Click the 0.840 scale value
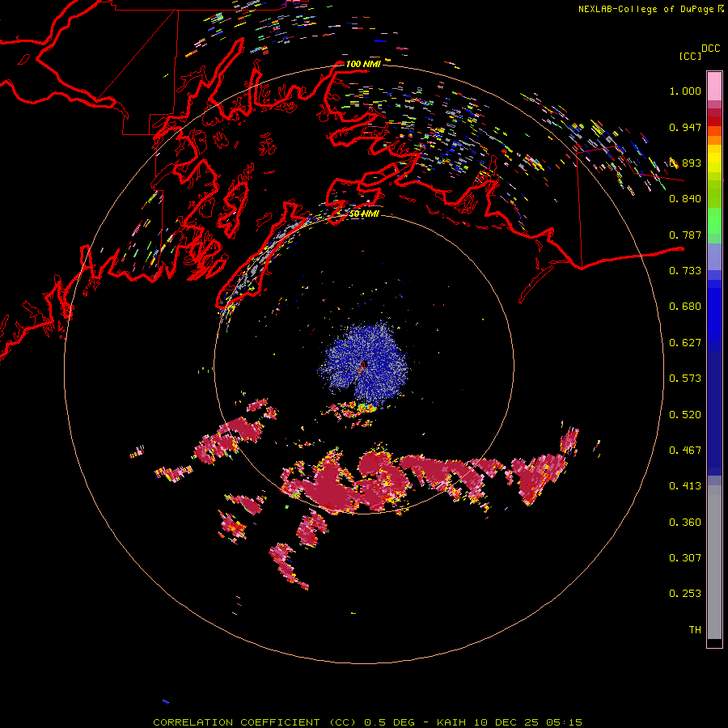Image resolution: width=728 pixels, height=728 pixels. pos(685,199)
